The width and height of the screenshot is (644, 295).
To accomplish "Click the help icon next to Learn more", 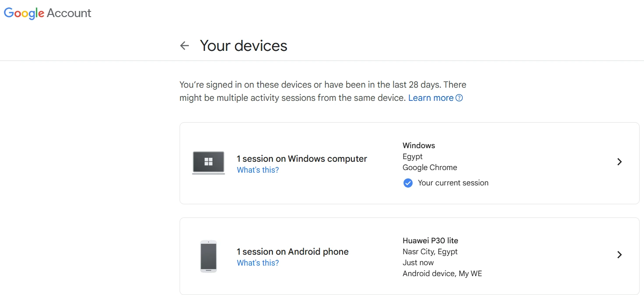I will point(459,98).
